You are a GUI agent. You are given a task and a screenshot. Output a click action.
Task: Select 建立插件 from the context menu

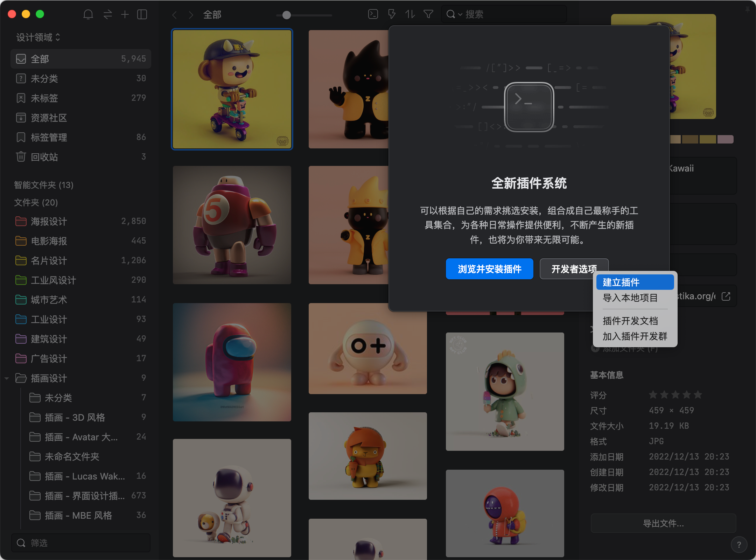(x=635, y=282)
